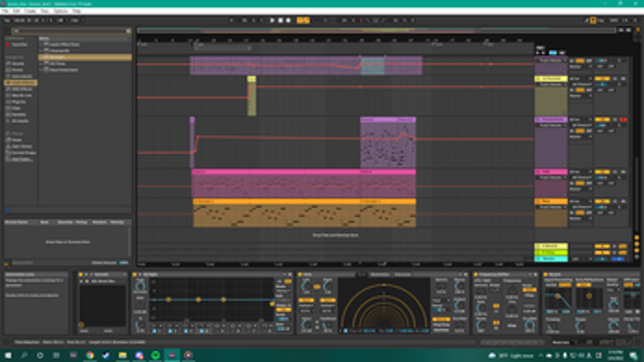Toggle activator of the orange track
644x362 pixels.
[x=602, y=201]
